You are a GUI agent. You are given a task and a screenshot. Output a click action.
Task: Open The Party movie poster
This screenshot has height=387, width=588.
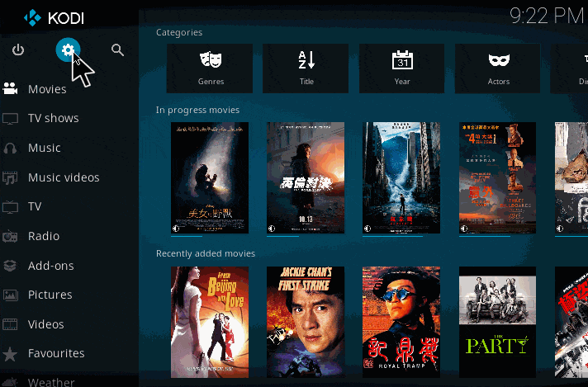(497, 322)
